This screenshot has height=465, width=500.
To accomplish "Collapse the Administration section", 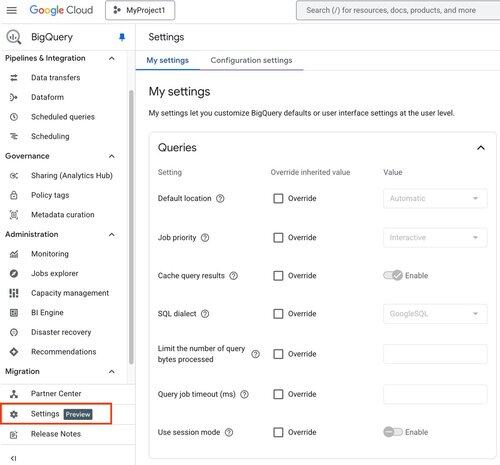I will coord(112,235).
